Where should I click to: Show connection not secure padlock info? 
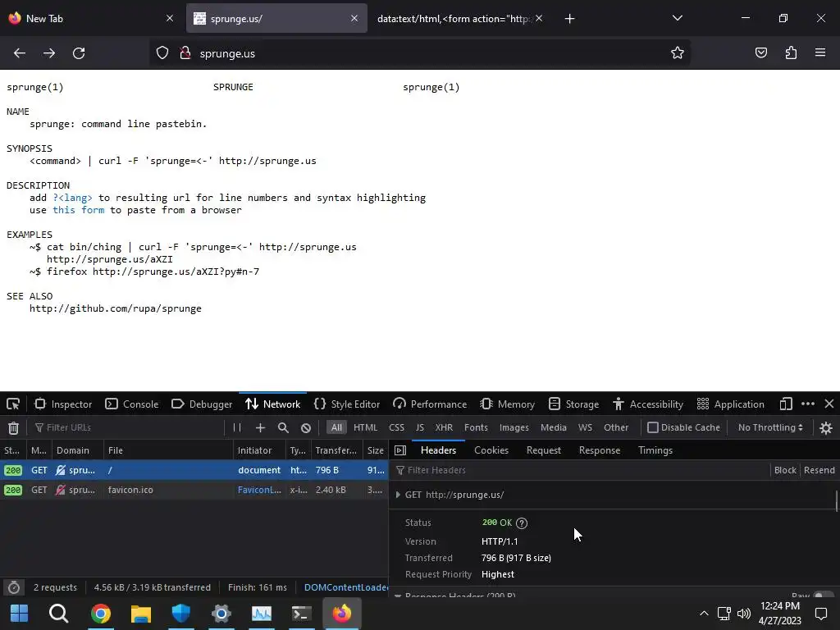pos(185,53)
